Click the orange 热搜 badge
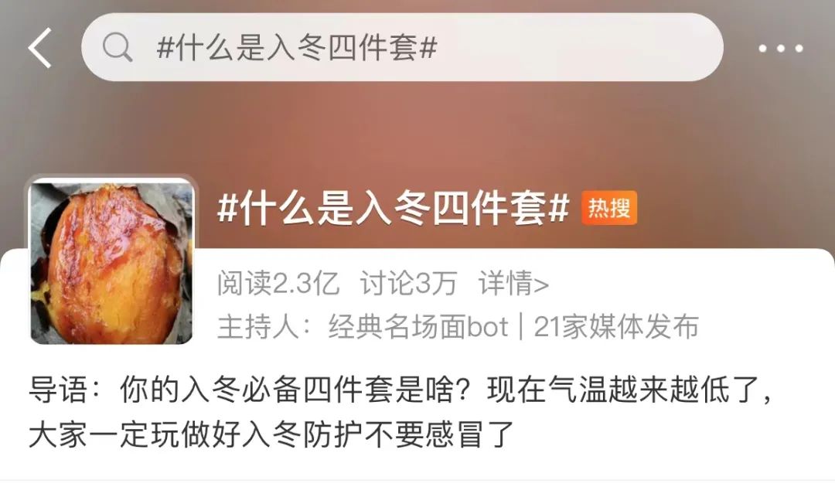 [609, 208]
